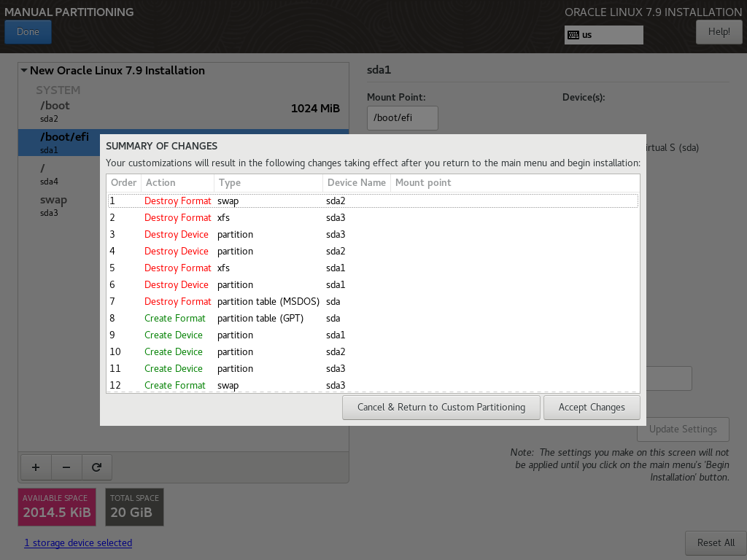Click the Mount Point field containing /boot/efi
Screen dimensions: 747x560
402,117
